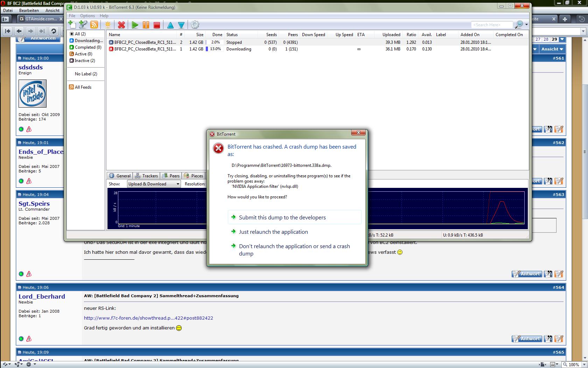The image size is (588, 368).
Task: Click the browser Back arrow button
Action: [x=19, y=31]
